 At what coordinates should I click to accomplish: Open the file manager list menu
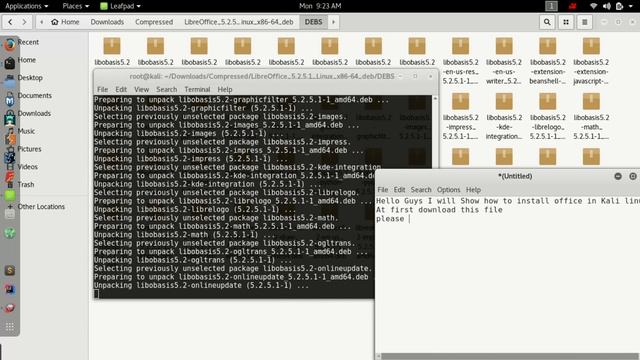(584, 22)
